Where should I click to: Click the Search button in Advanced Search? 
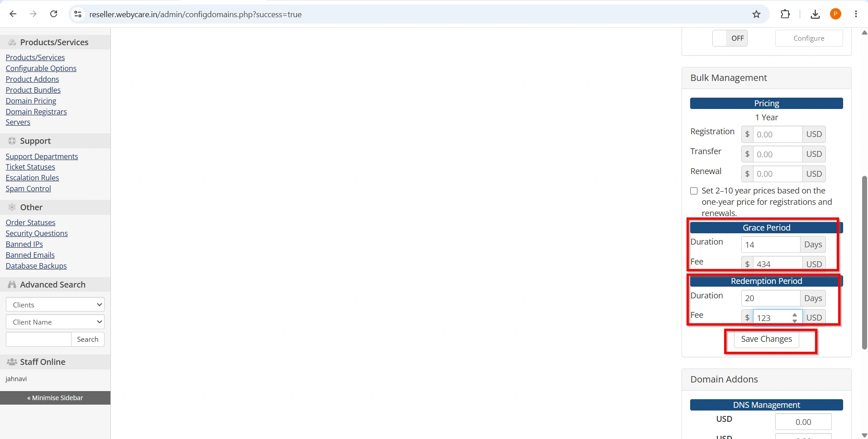coord(87,339)
